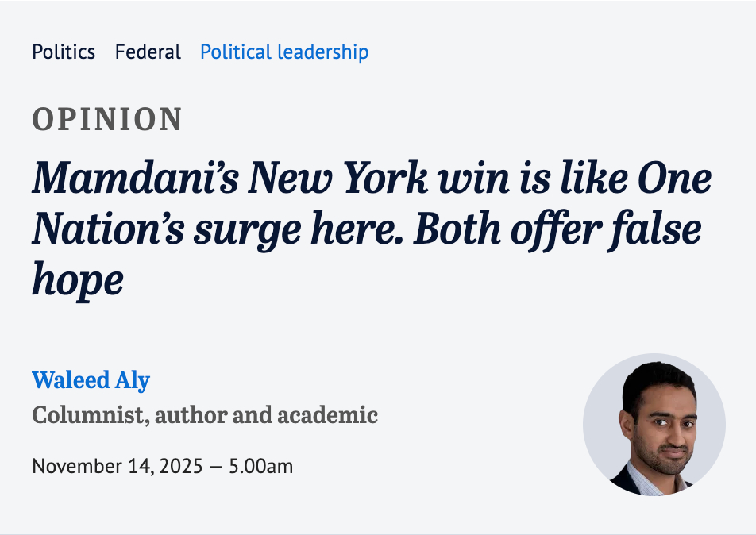Viewport: 756px width, 535px height.
Task: Click the "Columnist, author and academic" byline
Action: tap(205, 414)
